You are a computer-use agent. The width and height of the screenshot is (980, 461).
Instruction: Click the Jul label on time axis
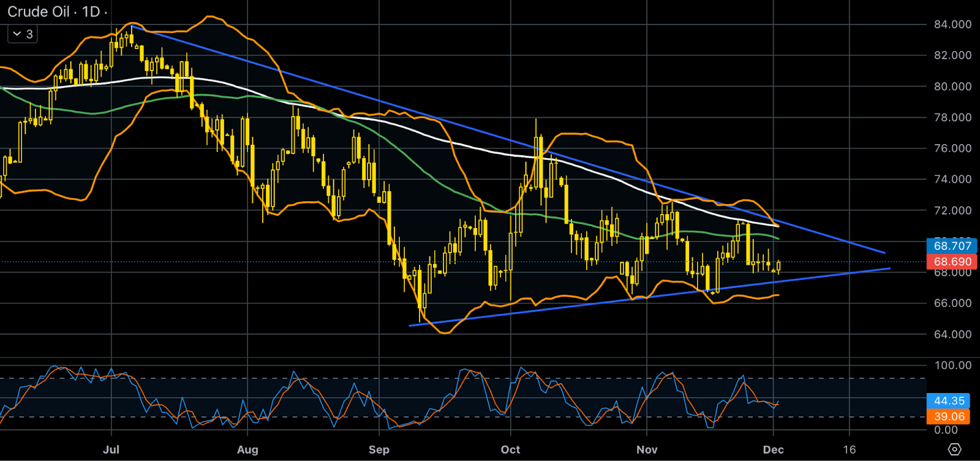point(111,449)
